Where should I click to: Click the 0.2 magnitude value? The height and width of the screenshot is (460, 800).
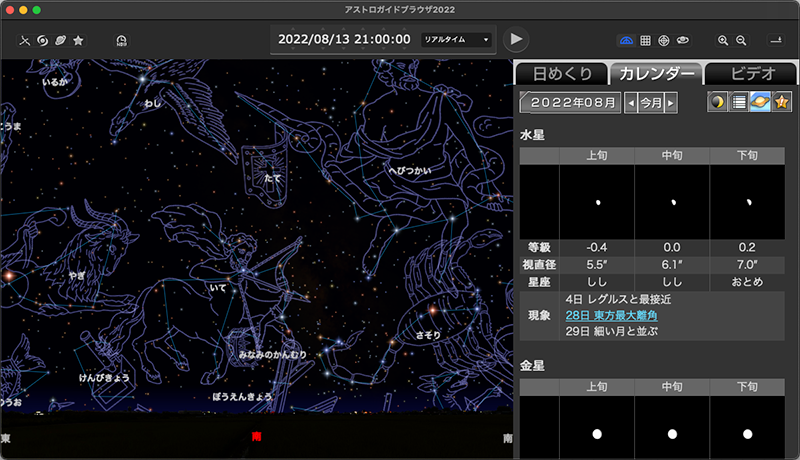tap(747, 248)
